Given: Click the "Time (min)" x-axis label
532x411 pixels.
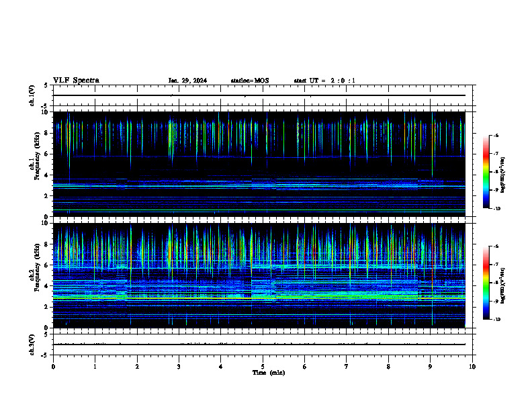Looking at the screenshot, I should click(269, 373).
